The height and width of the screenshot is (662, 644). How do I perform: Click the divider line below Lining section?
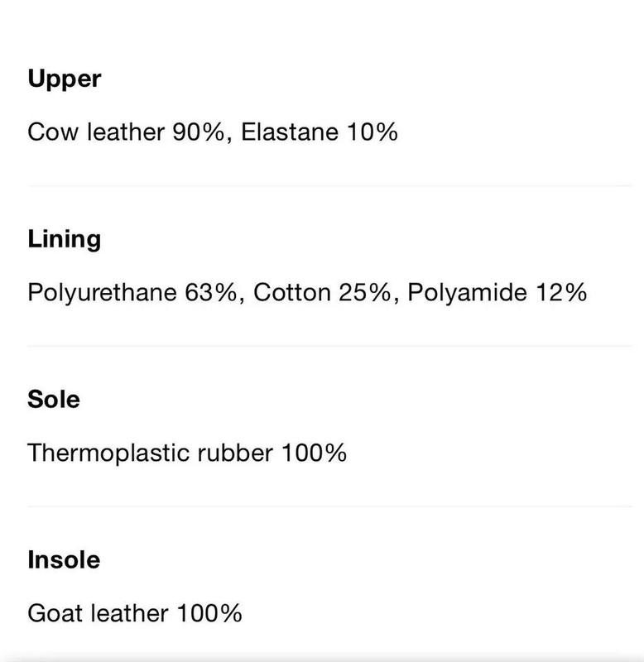pos(329,346)
